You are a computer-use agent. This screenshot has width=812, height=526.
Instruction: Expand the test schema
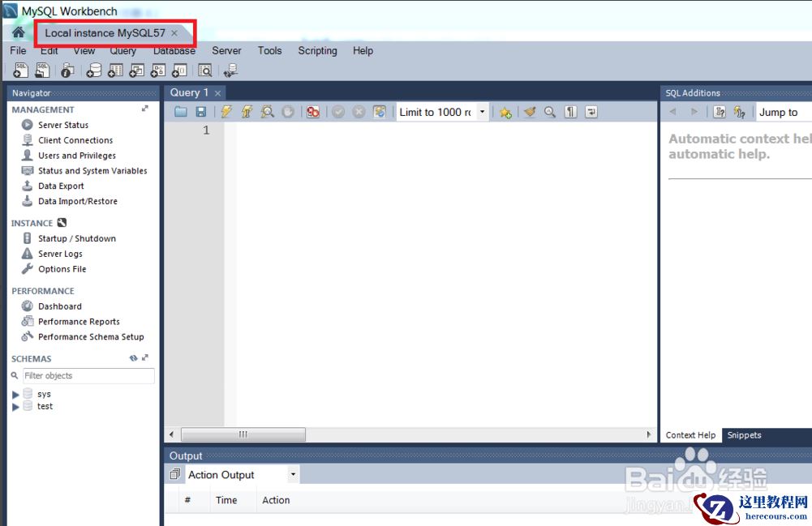point(15,407)
